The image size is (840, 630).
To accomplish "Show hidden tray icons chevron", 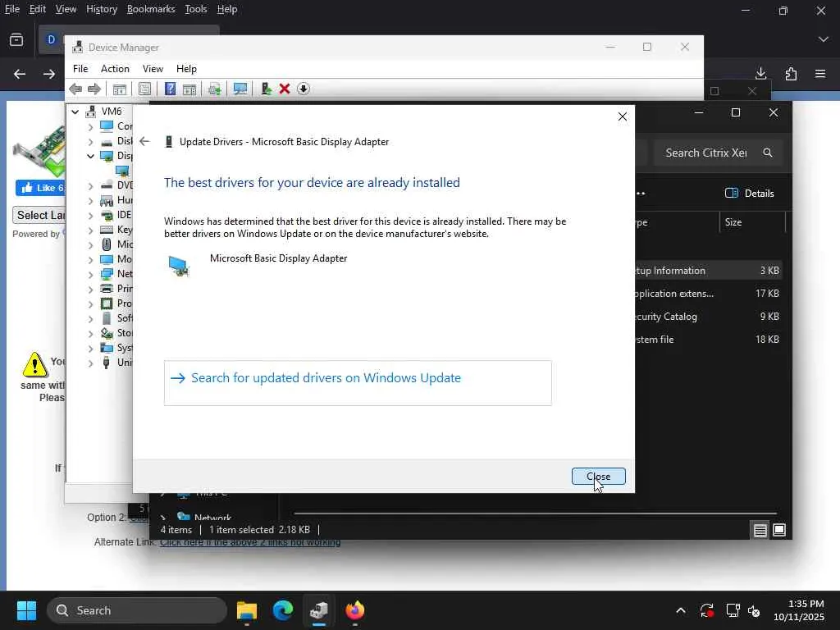I will pyautogui.click(x=681, y=610).
